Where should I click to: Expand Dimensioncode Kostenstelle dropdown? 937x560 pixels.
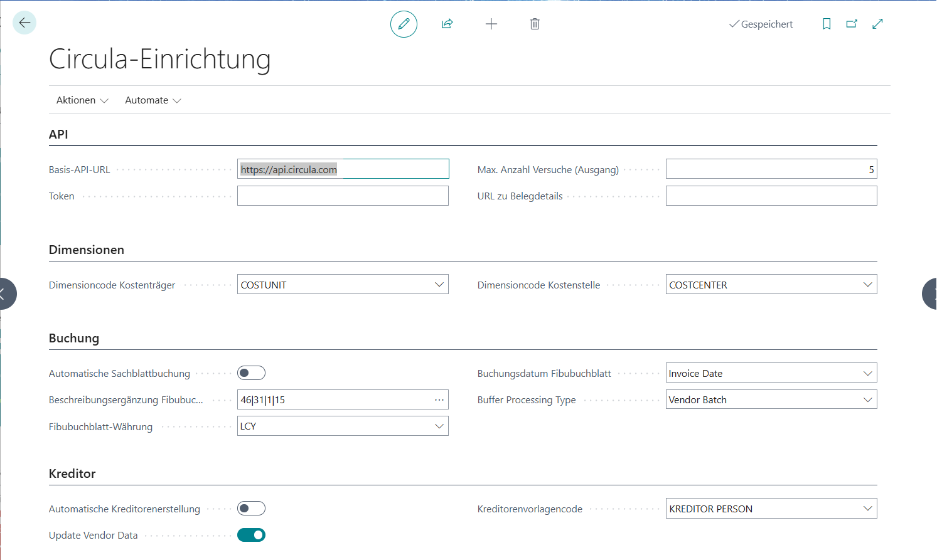(x=868, y=285)
